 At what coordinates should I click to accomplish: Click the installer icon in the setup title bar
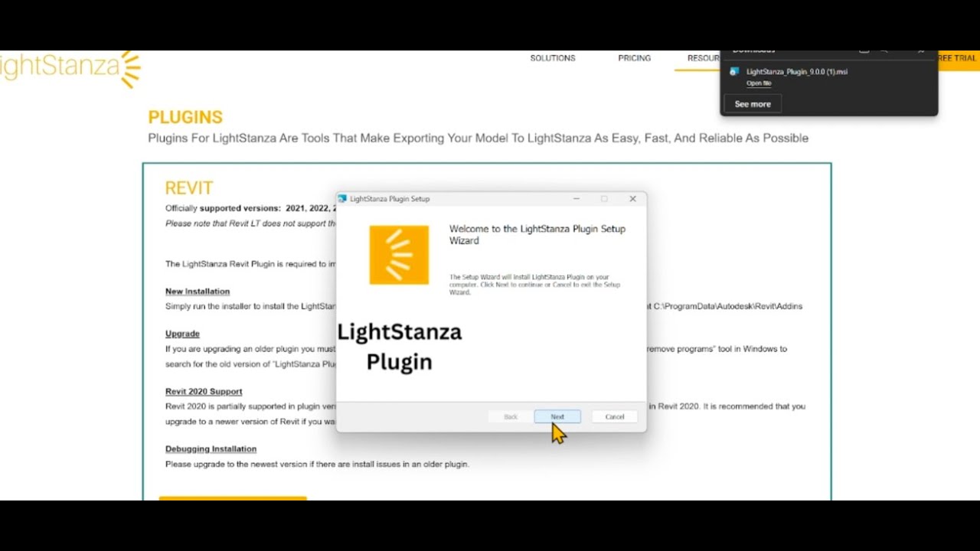pos(342,199)
